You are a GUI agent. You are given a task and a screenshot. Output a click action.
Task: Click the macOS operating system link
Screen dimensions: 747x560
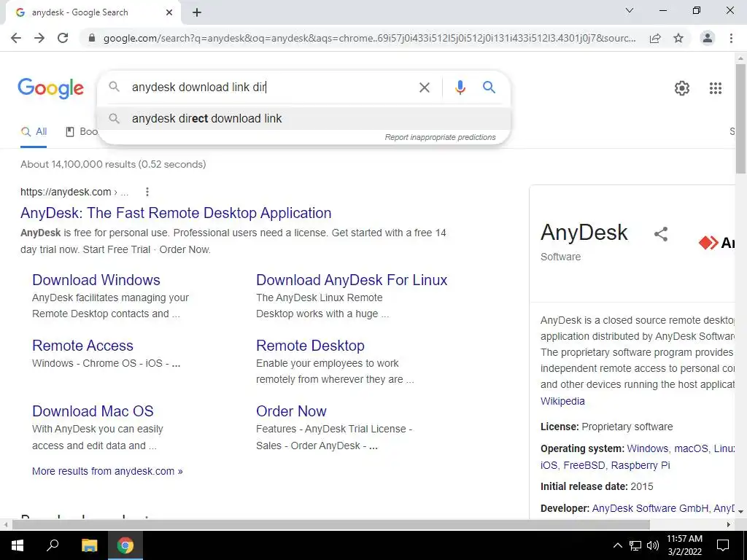click(x=690, y=448)
